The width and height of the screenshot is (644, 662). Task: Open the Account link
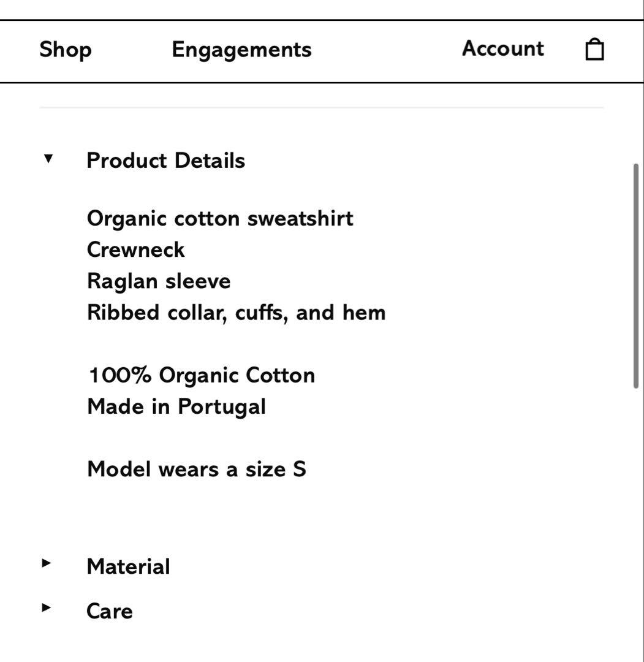(502, 48)
